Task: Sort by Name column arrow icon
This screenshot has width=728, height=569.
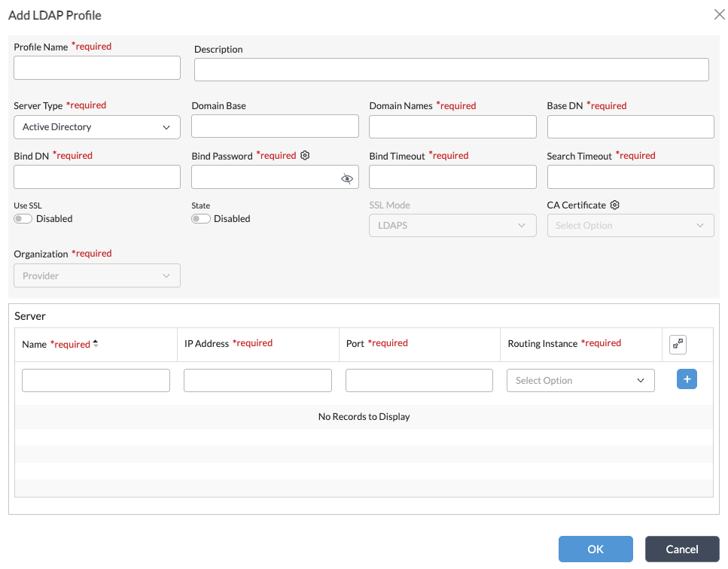Action: 96,344
